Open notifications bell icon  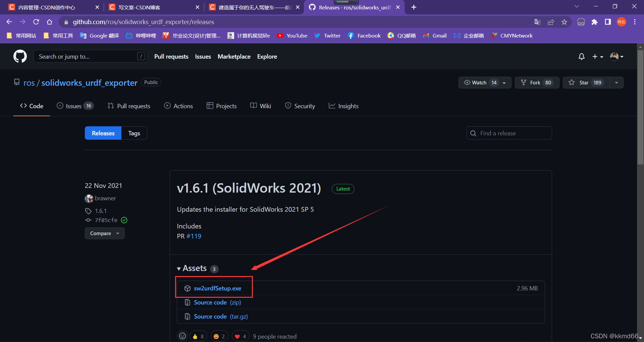[x=582, y=57]
